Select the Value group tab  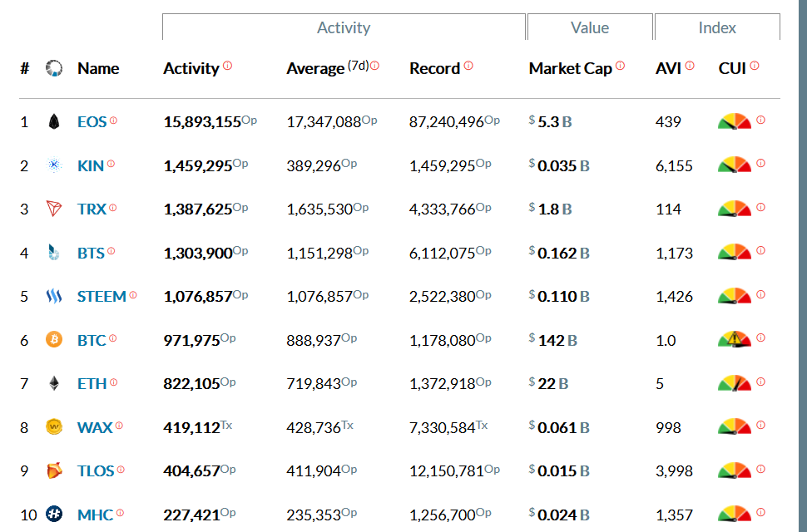(590, 27)
